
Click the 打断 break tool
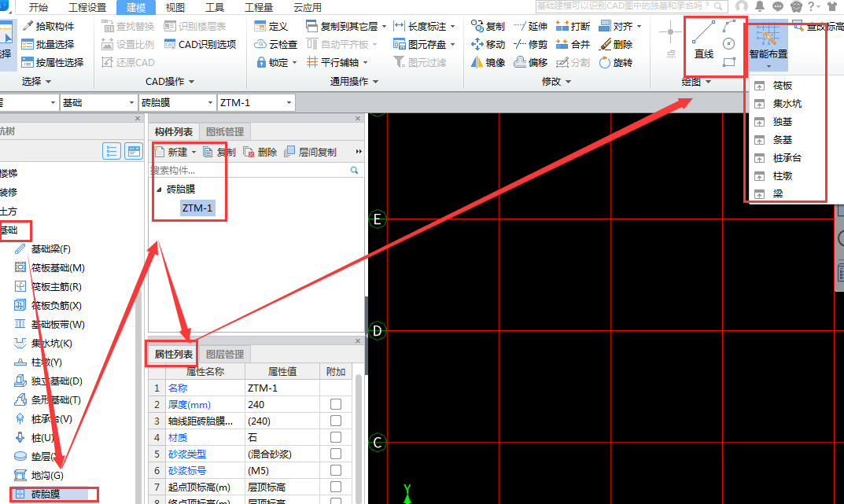[x=573, y=27]
